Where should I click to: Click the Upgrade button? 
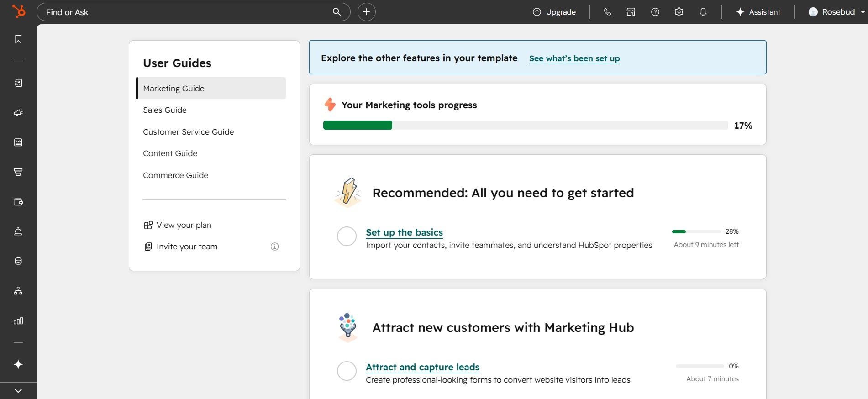coord(554,12)
